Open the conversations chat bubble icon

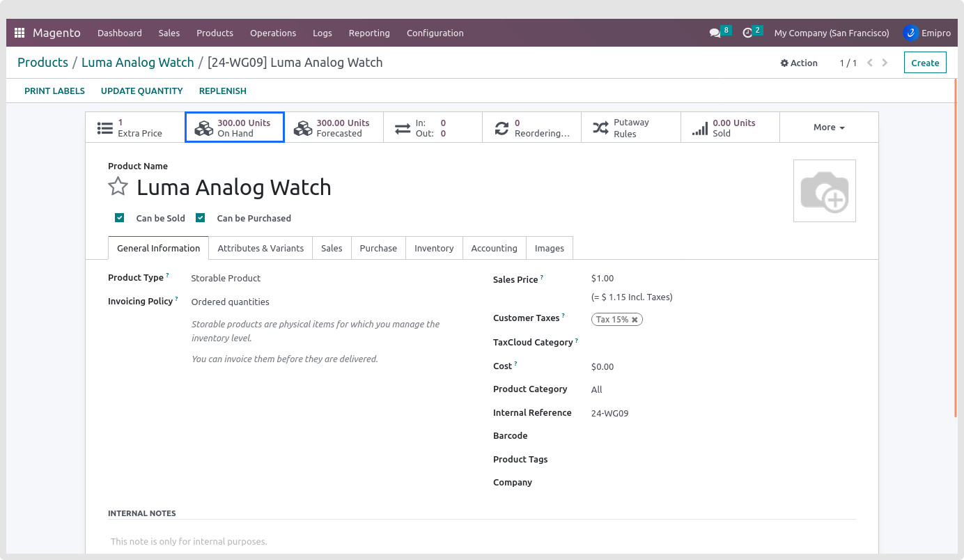click(715, 33)
